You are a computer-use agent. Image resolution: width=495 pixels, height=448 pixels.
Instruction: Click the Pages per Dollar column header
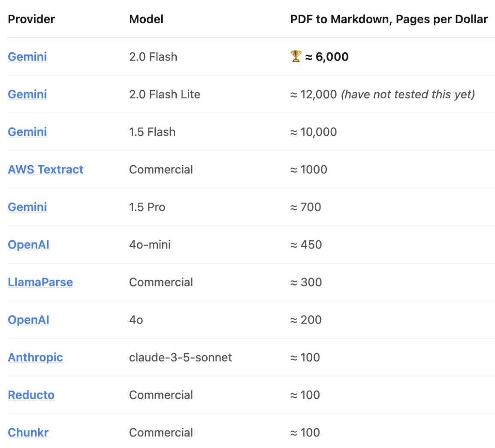point(389,19)
